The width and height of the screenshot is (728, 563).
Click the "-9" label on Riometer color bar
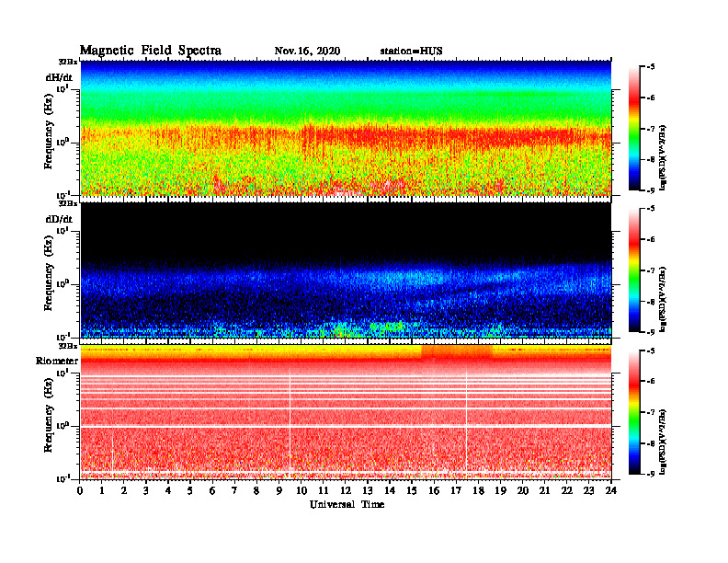pos(651,474)
